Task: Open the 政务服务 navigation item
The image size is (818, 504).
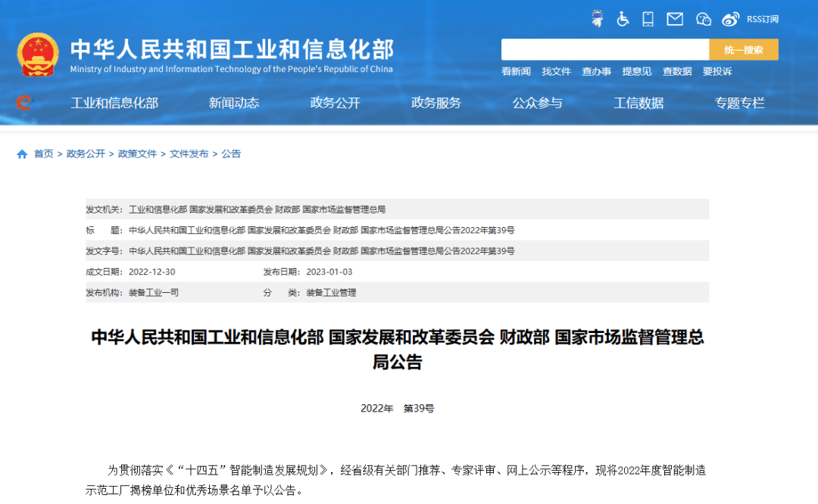Action: [436, 103]
